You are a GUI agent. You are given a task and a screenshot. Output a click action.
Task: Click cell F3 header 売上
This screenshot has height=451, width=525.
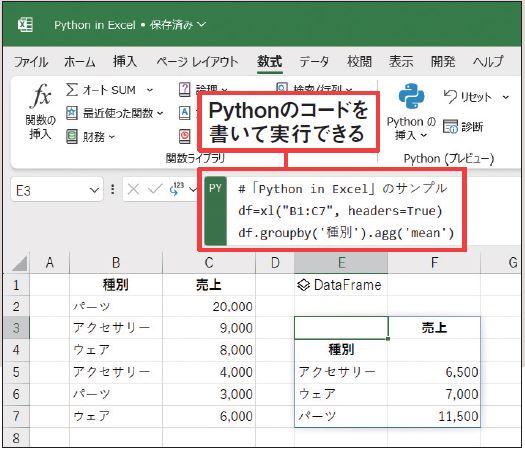click(434, 328)
